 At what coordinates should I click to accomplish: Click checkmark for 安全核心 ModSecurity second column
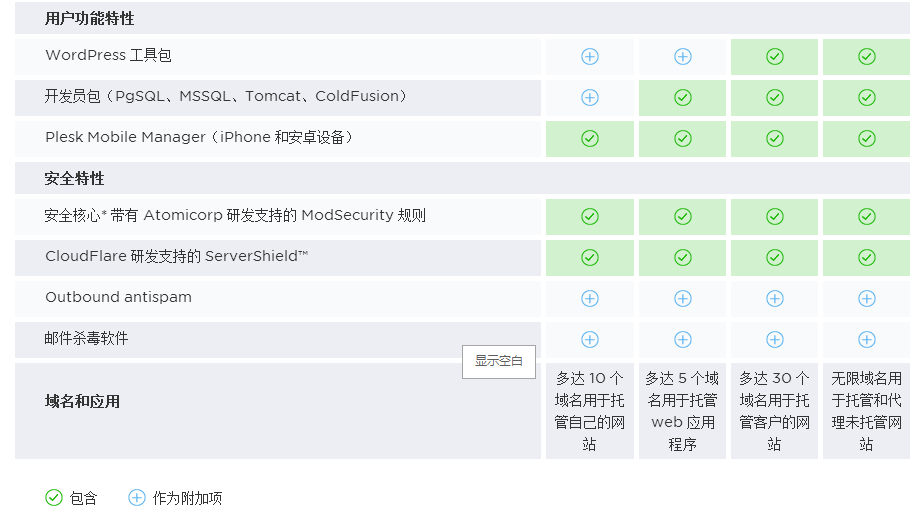(682, 217)
